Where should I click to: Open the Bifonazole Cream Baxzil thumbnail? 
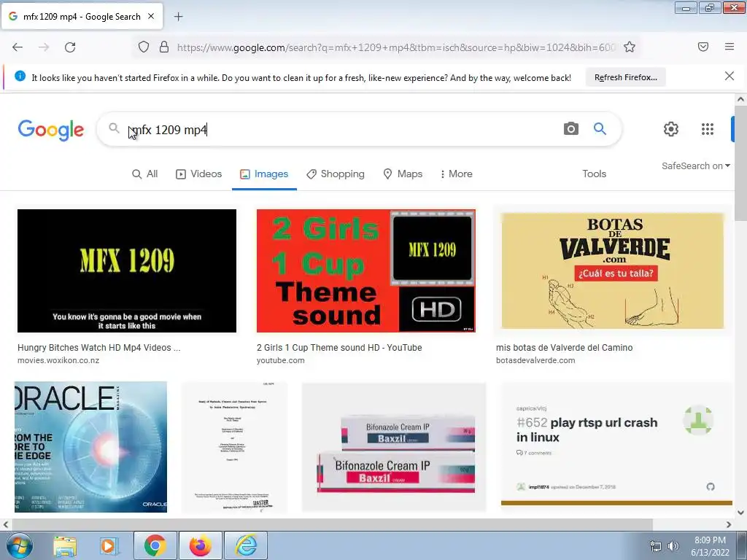[394, 447]
